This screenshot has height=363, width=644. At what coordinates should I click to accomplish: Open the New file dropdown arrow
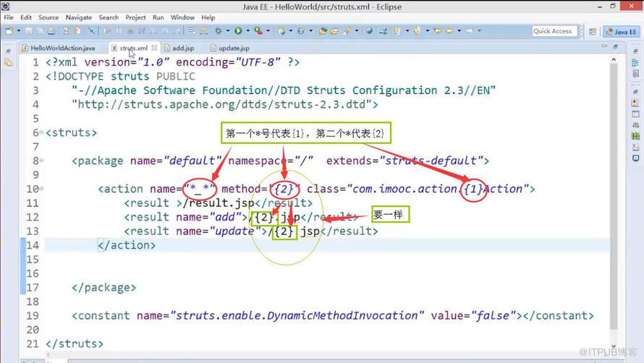coord(19,31)
